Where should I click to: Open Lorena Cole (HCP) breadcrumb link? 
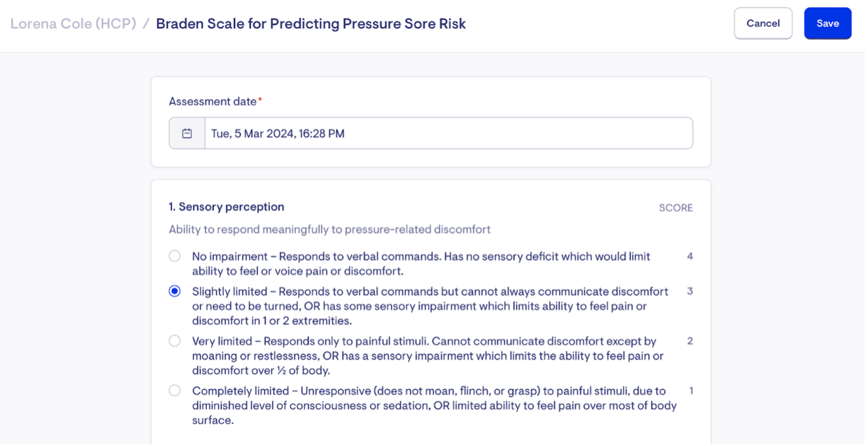[x=73, y=24]
